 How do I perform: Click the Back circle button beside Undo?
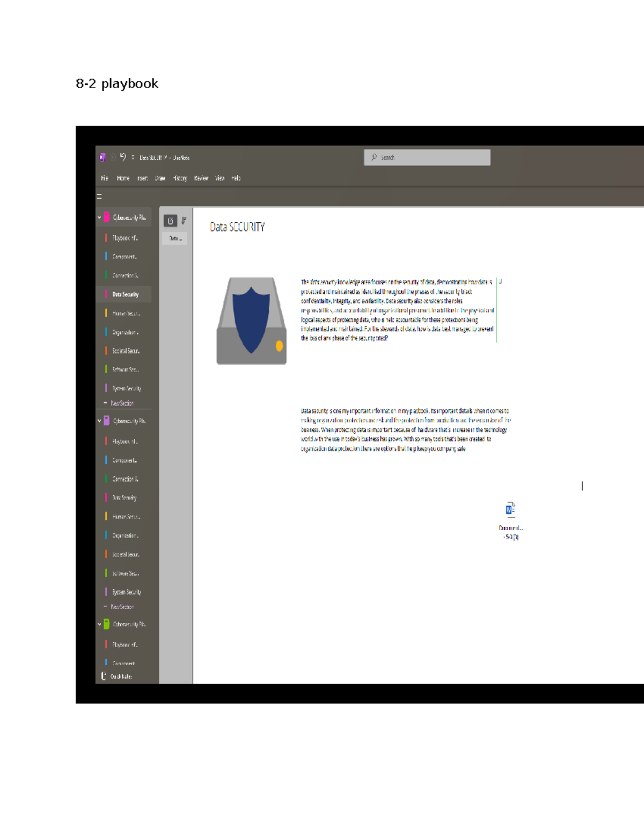coord(113,157)
